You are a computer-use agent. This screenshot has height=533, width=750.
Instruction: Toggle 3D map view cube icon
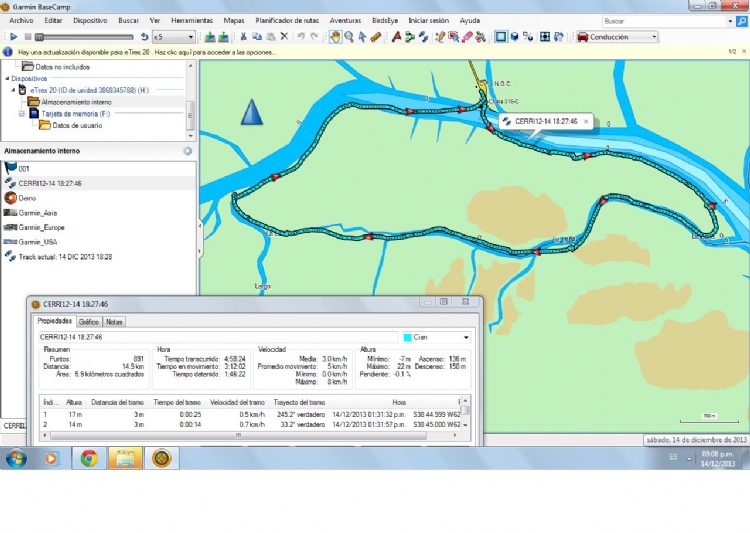coord(515,37)
